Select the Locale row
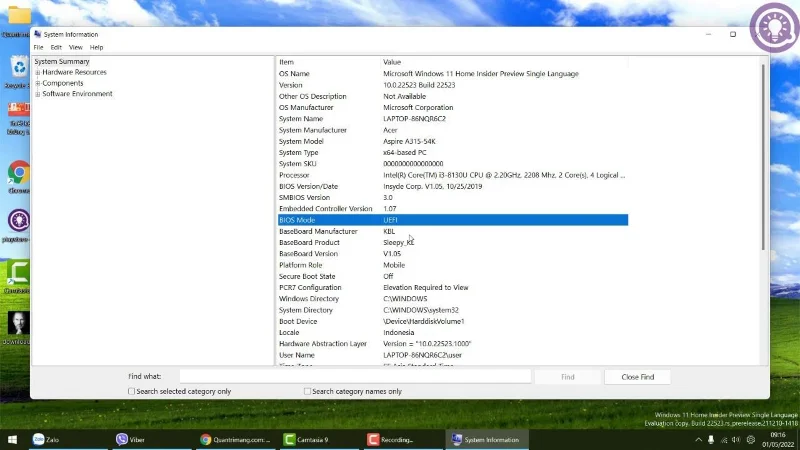The height and width of the screenshot is (450, 800). pyautogui.click(x=453, y=333)
